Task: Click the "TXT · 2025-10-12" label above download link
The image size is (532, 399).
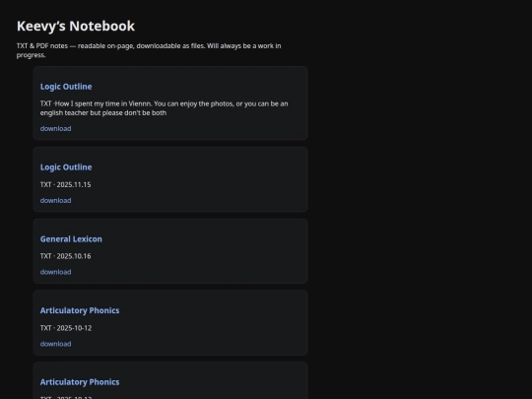Action: click(66, 328)
